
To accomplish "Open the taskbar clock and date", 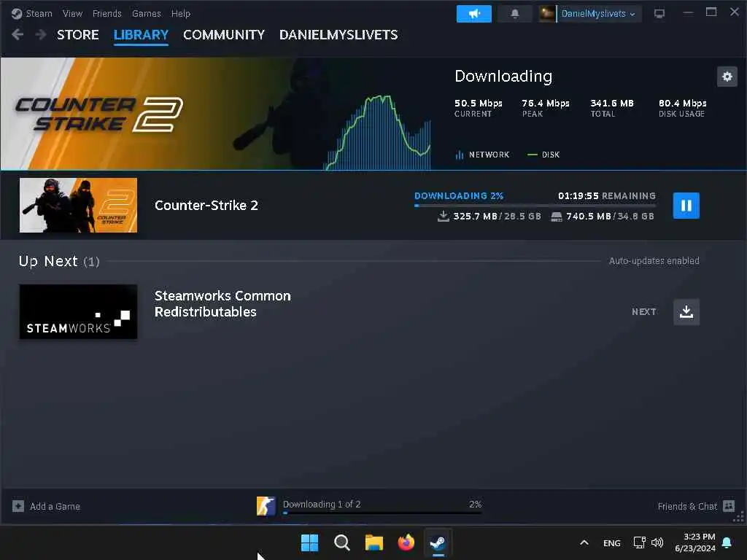I will click(x=695, y=542).
